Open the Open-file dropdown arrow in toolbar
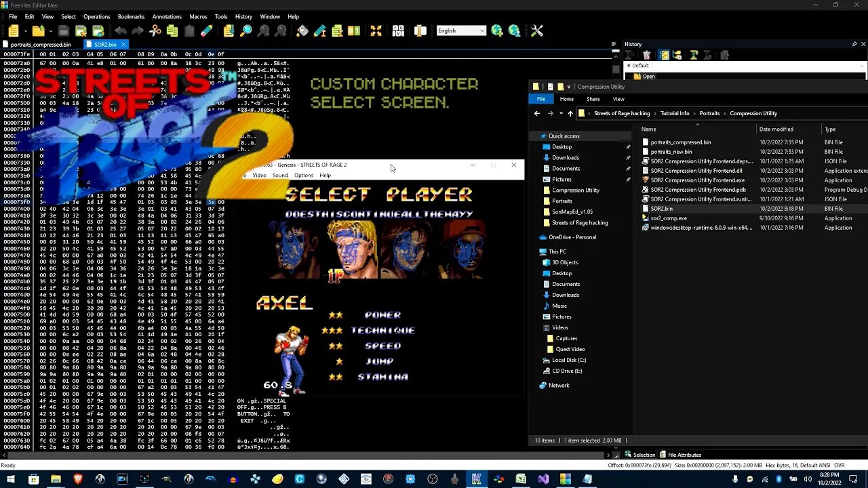868x488 pixels. click(x=50, y=30)
